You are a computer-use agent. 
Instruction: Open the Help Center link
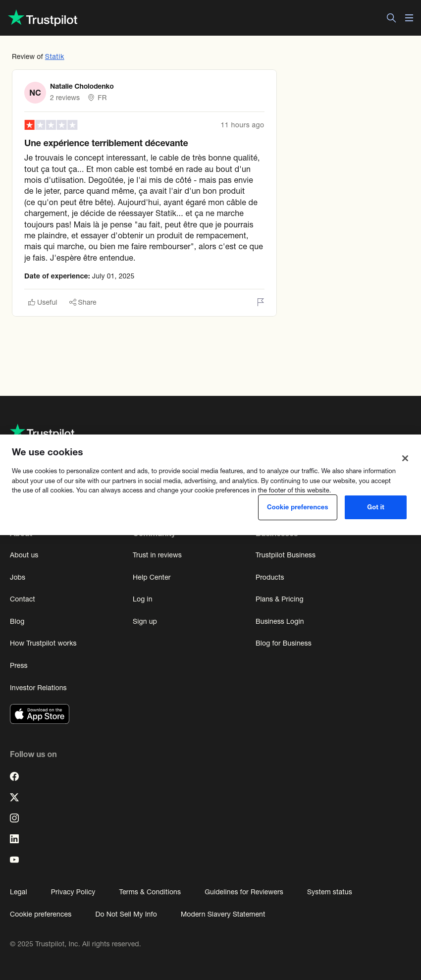tap(152, 577)
